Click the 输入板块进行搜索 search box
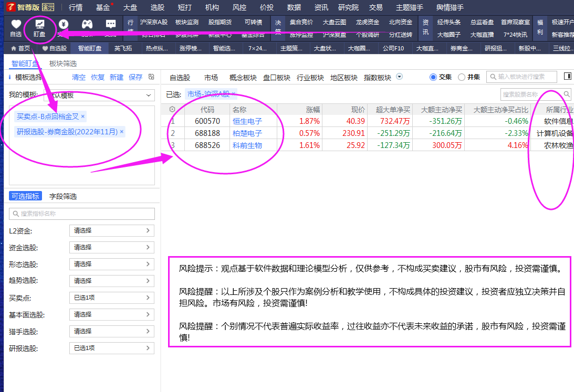 pyautogui.click(x=521, y=77)
